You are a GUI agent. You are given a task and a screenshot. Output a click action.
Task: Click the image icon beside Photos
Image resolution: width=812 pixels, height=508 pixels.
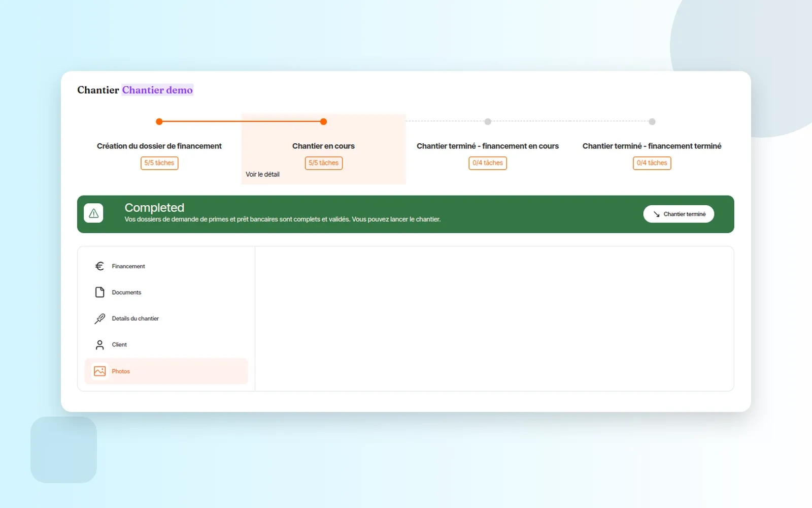click(x=100, y=371)
